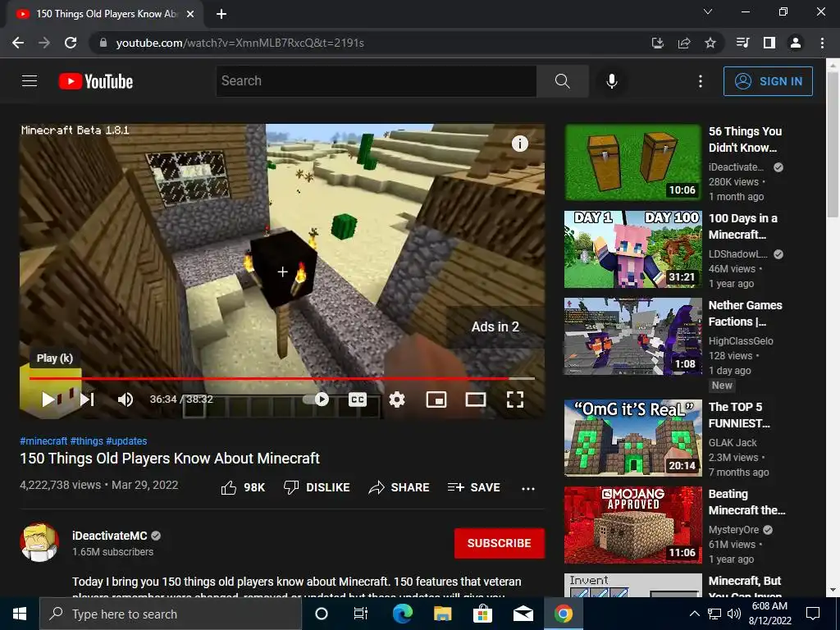Viewport: 840px width, 630px height.
Task: Open more actions ellipsis below video
Action: (528, 488)
